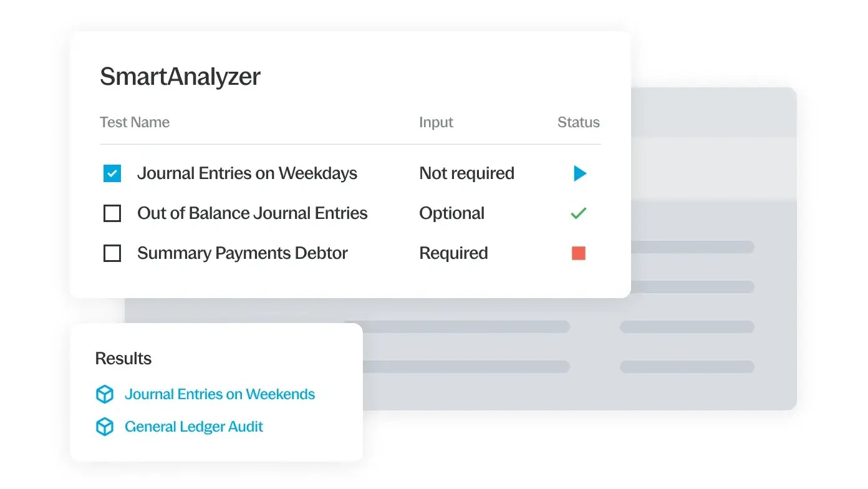Click the blue play status icon
The image size is (868, 489).
580,173
